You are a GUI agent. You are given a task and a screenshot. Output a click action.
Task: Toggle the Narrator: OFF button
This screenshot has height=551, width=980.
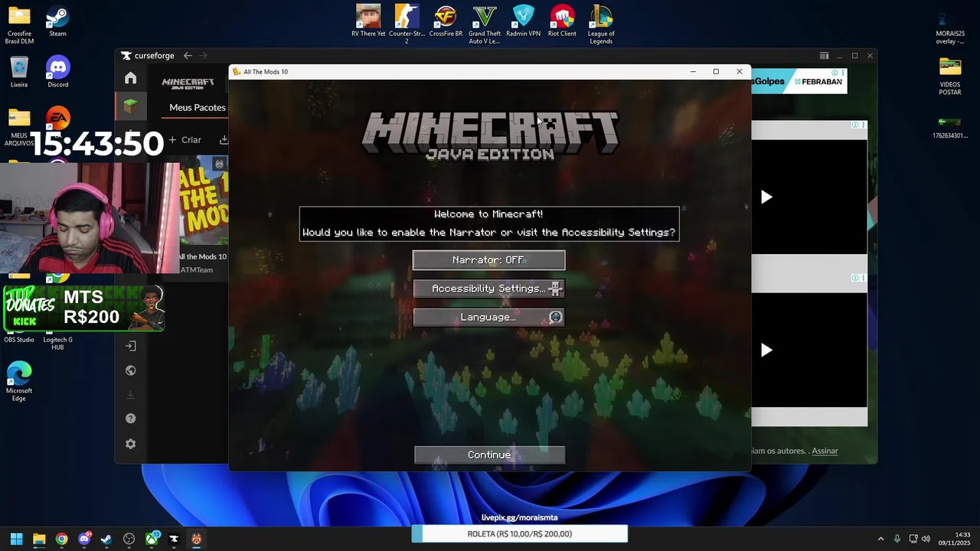tap(488, 260)
